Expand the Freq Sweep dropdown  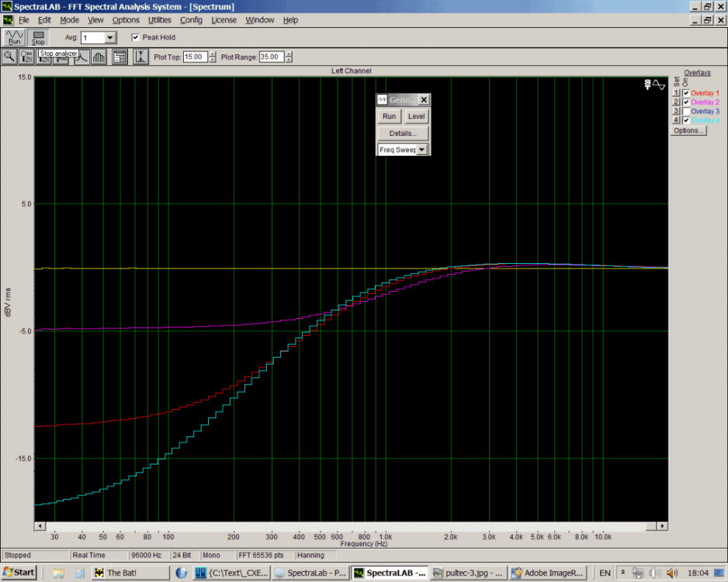(422, 150)
